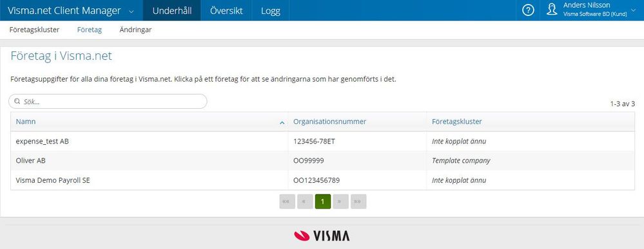Image resolution: width=644 pixels, height=249 pixels.
Task: Sort by the Organisationsnummer column header
Action: (357, 122)
